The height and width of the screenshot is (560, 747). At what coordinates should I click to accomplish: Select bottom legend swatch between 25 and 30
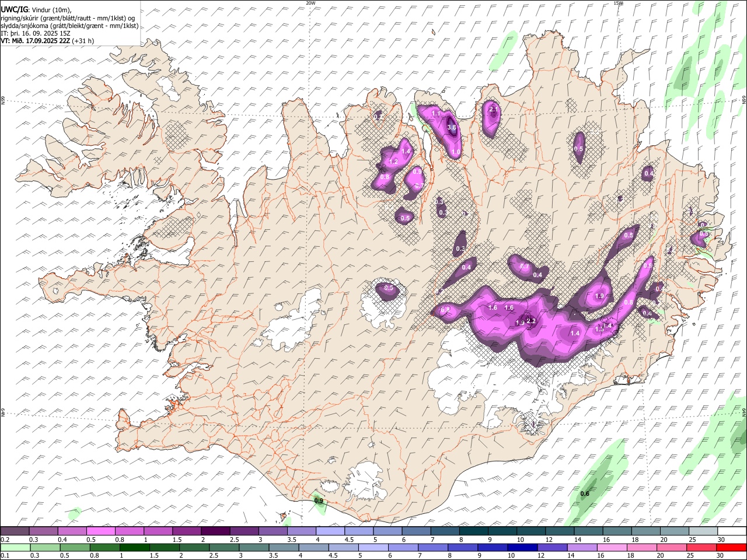[x=702, y=547]
